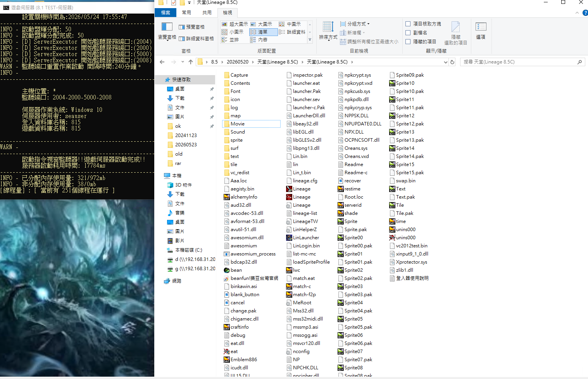This screenshot has width=588, height=379.
Task: Select the 登入器使用說明 file
Action: coord(409,278)
